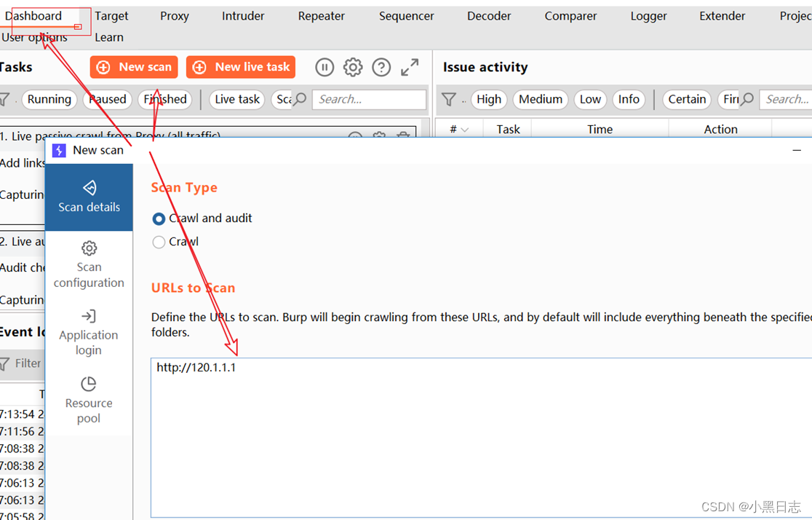Sort by the # column dropdown arrow
812x520 pixels.
point(464,130)
